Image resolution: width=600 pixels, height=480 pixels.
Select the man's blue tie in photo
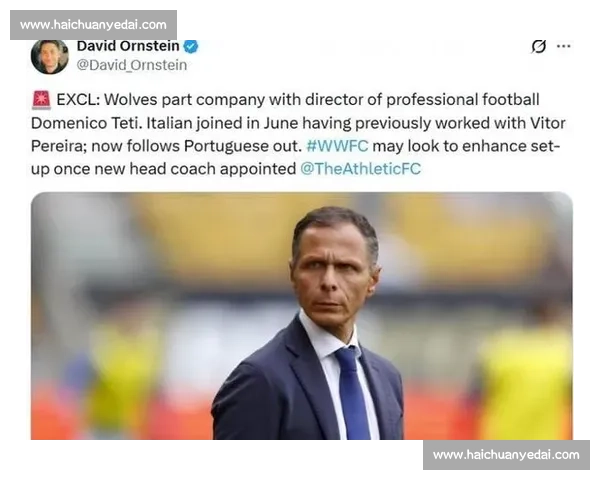pyautogui.click(x=353, y=392)
